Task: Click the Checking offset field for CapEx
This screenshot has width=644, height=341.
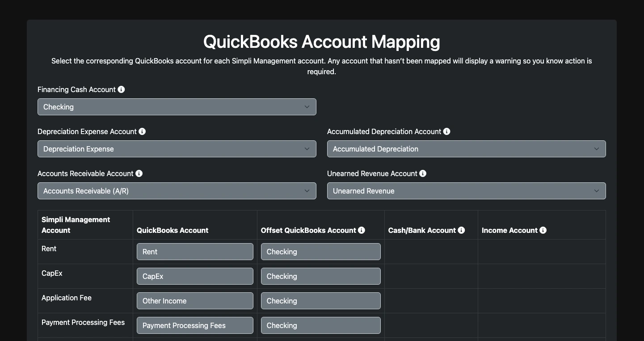Action: 320,276
